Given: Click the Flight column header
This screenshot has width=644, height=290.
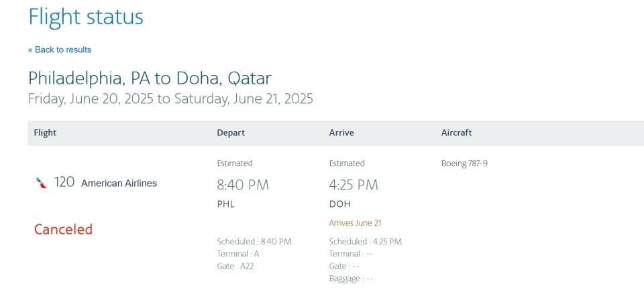Looking at the screenshot, I should coord(45,133).
